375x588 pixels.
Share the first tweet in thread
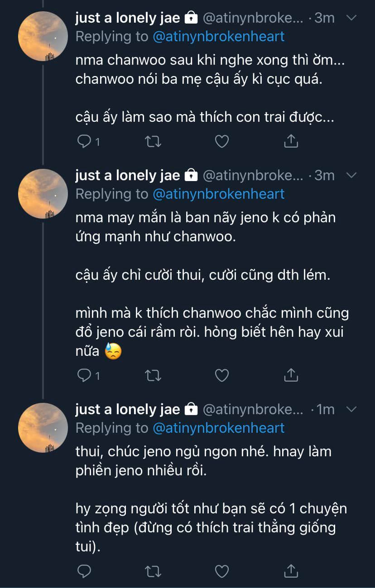coord(290,142)
